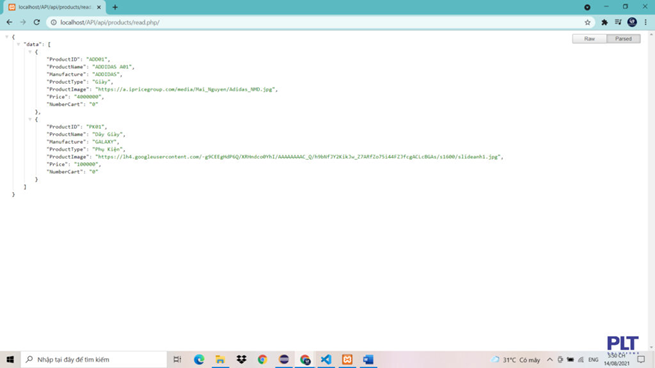
Task: Open the Chrome three-dot menu
Action: (645, 23)
